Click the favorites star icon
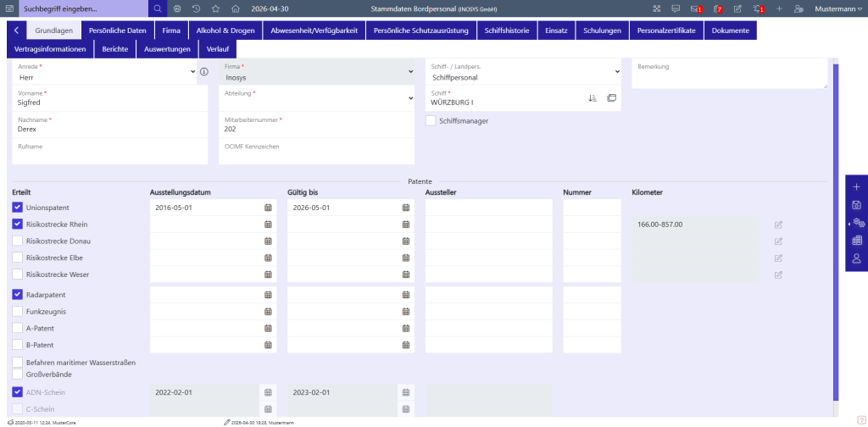 tap(215, 8)
